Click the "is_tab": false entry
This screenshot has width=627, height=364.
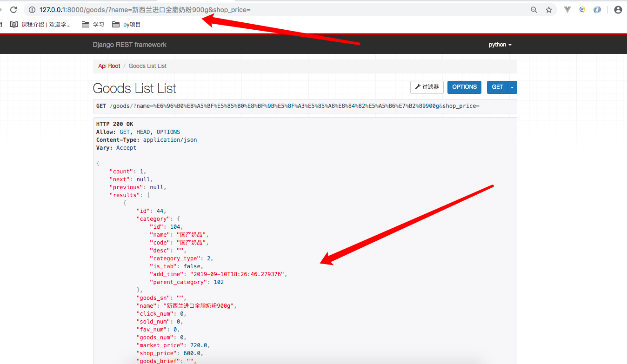(x=176, y=266)
